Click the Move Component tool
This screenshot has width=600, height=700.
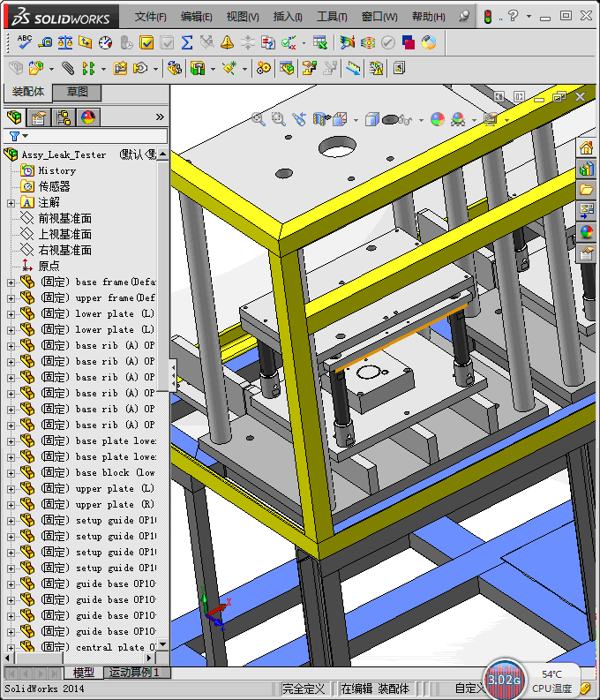[x=140, y=68]
